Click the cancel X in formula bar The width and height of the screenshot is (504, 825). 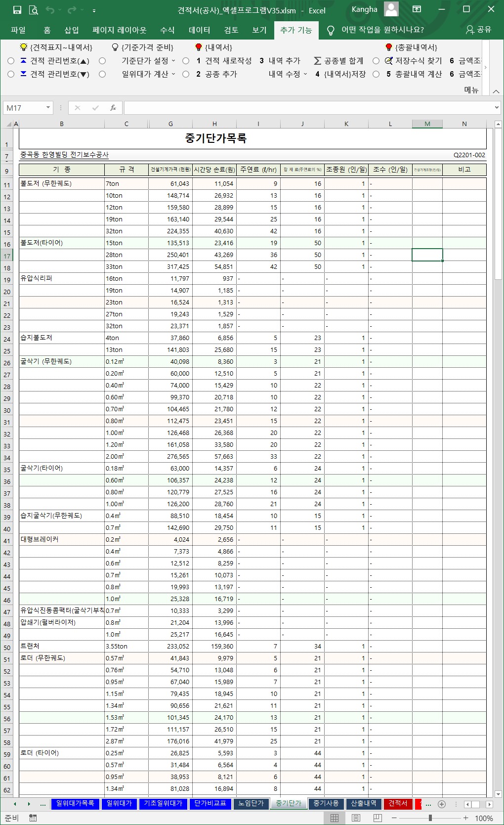point(78,108)
